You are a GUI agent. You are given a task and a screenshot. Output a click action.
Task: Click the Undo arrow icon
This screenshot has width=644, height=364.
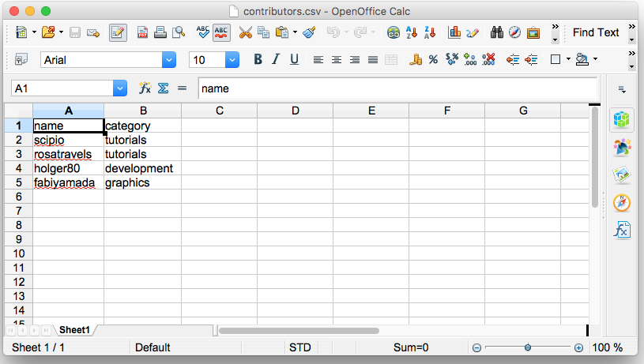(x=333, y=32)
